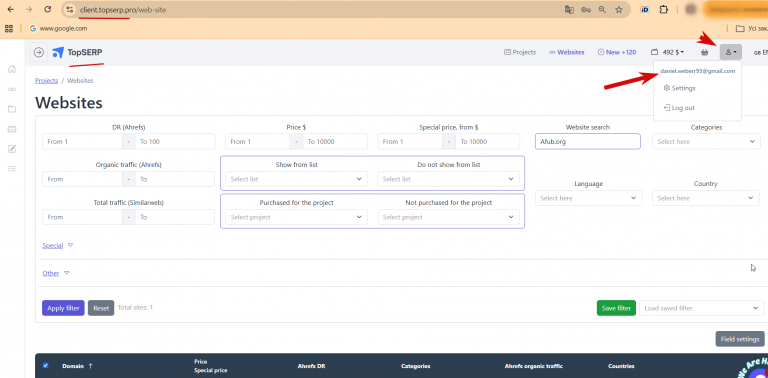This screenshot has height=378, width=768.
Task: Open the Projects menu item
Action: click(520, 52)
